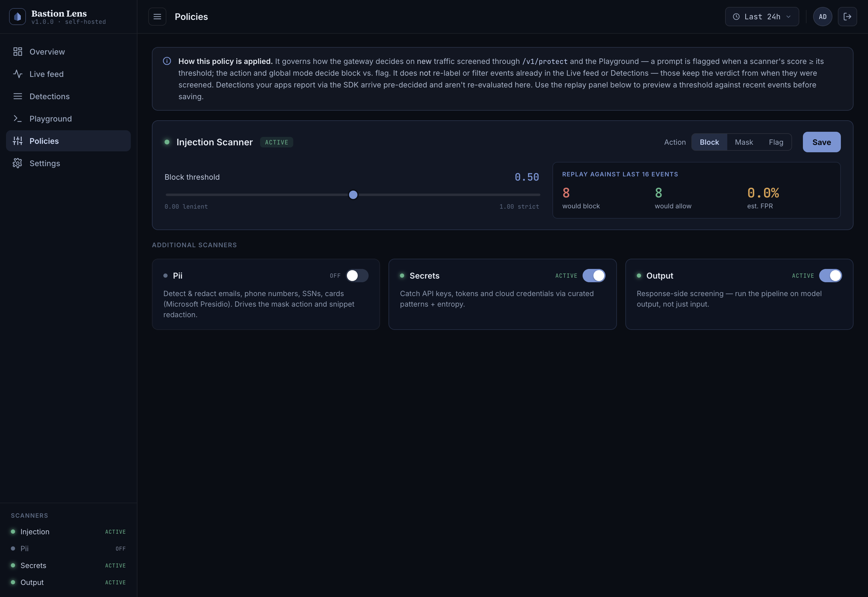Click the 'v1.0.0 · self-hosted' version text
The height and width of the screenshot is (597, 868).
click(68, 22)
